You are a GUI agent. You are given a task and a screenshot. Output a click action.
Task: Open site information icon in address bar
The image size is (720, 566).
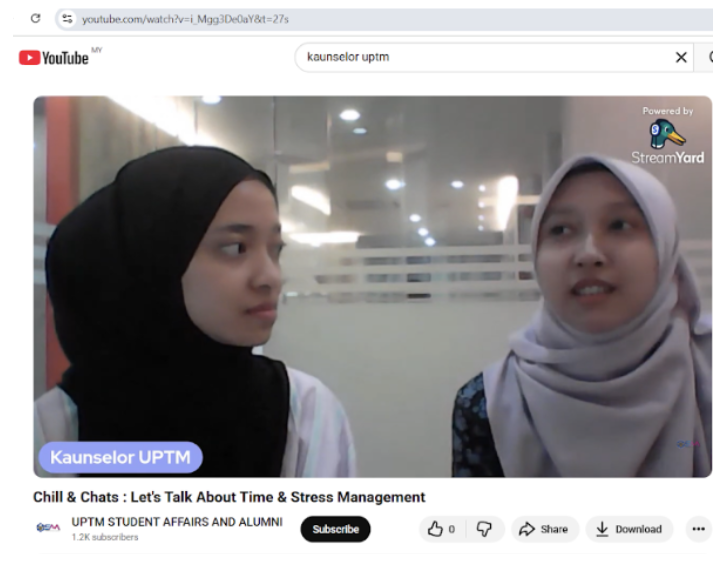click(67, 19)
